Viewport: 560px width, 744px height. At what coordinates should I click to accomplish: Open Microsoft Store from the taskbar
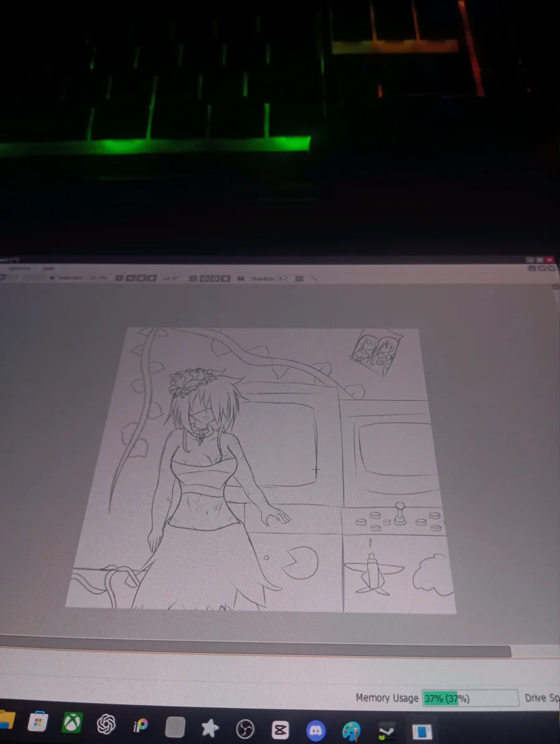click(x=37, y=722)
